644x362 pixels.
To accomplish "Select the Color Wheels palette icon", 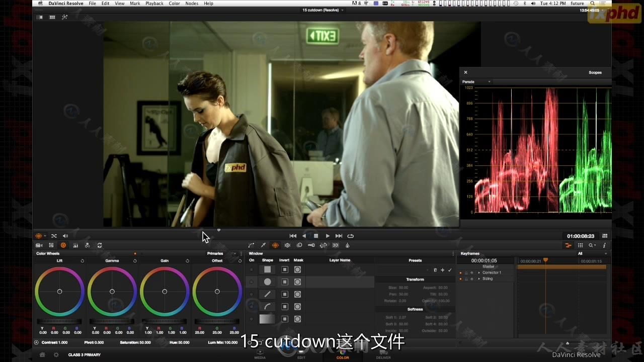I will [x=63, y=245].
